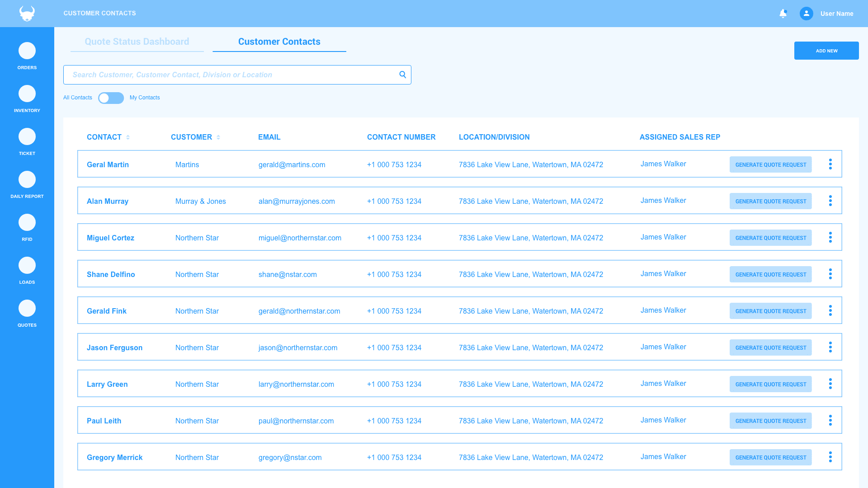
Task: Click the My Contacts label
Action: click(x=145, y=98)
